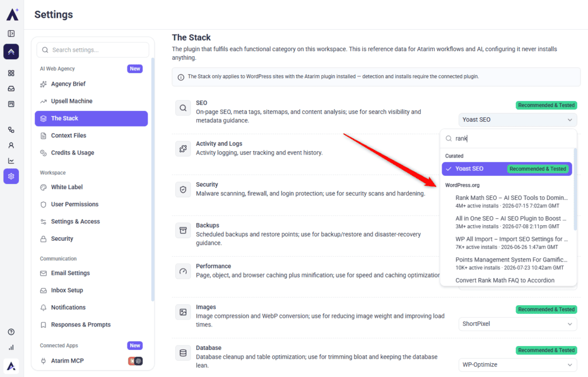Choose Rank Math SEO plugin result
This screenshot has width=588, height=377.
coord(506,201)
